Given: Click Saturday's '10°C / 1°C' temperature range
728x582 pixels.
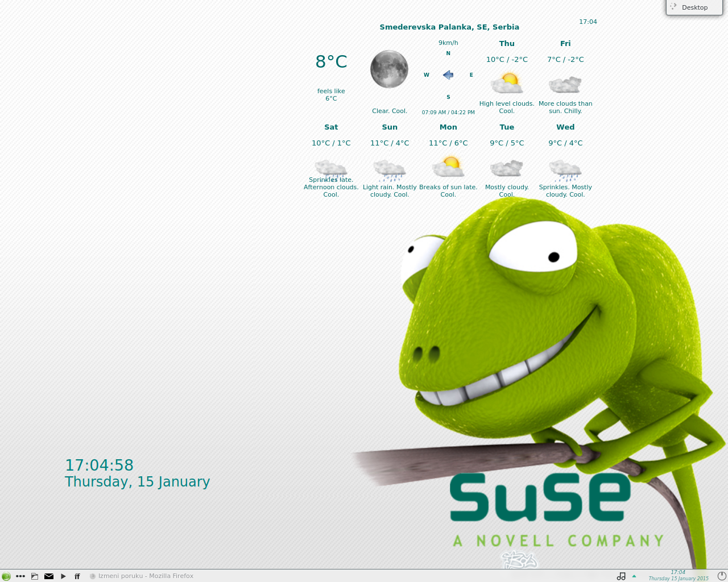Looking at the screenshot, I should pyautogui.click(x=331, y=143).
